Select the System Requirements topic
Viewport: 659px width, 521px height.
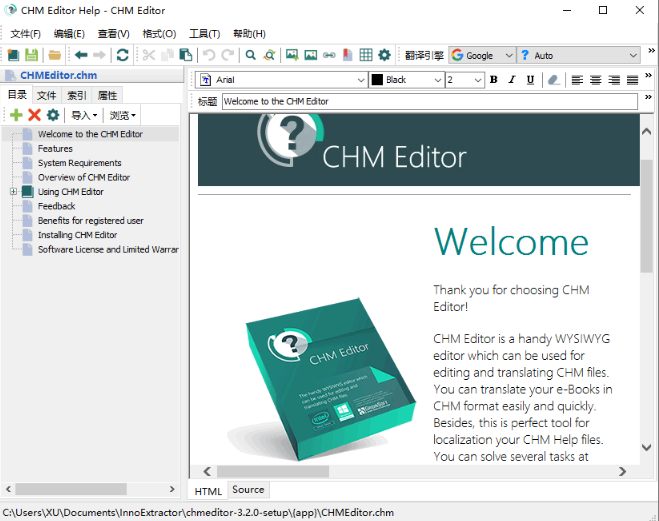click(79, 163)
